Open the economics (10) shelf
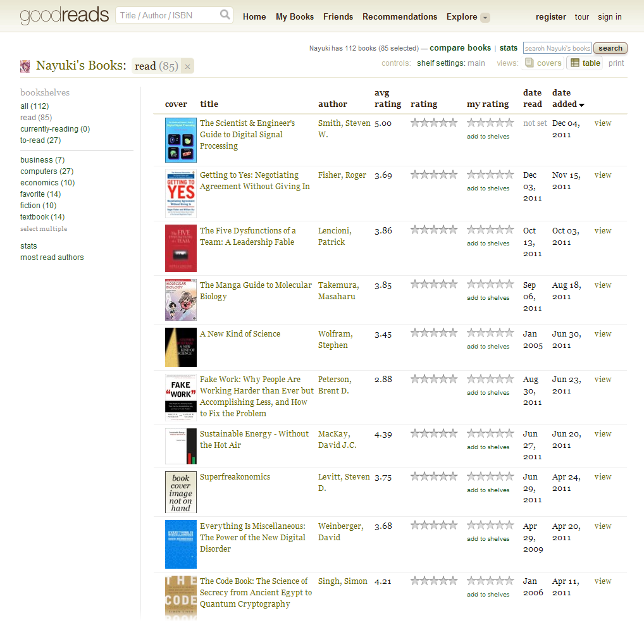This screenshot has height=644, width=644. click(47, 183)
